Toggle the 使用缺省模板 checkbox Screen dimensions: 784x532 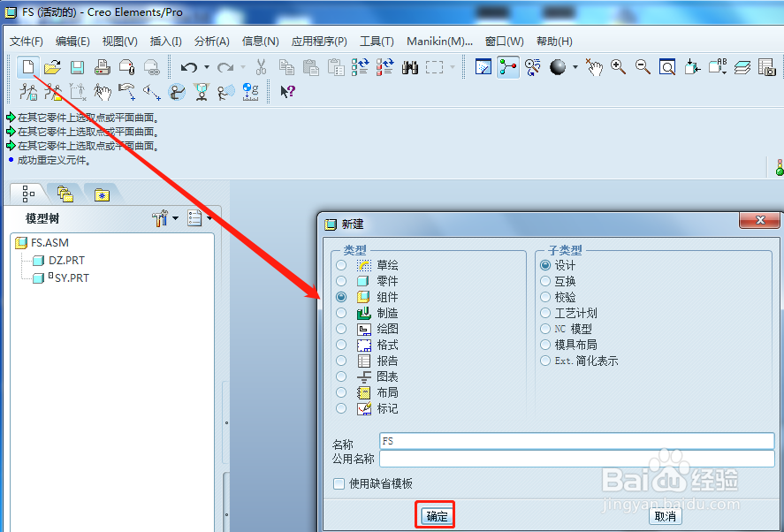pos(339,483)
